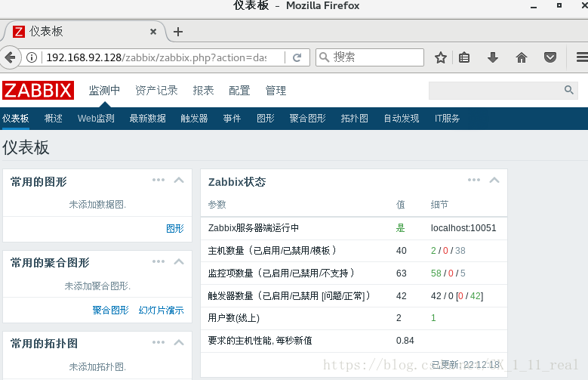Click the Zabbix search magnifier icon
Image resolution: width=588 pixels, height=380 pixels.
(569, 90)
